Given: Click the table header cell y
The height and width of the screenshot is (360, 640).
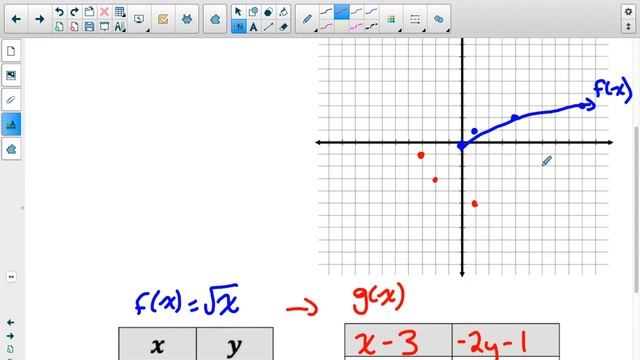Looking at the screenshot, I should [235, 344].
